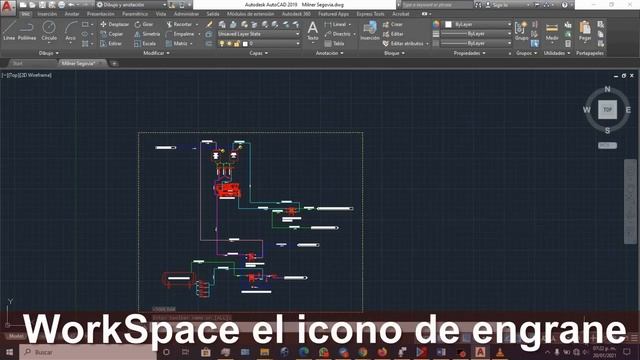Open the workspace selector dropdown
The height and width of the screenshot is (360, 640).
(x=131, y=5)
